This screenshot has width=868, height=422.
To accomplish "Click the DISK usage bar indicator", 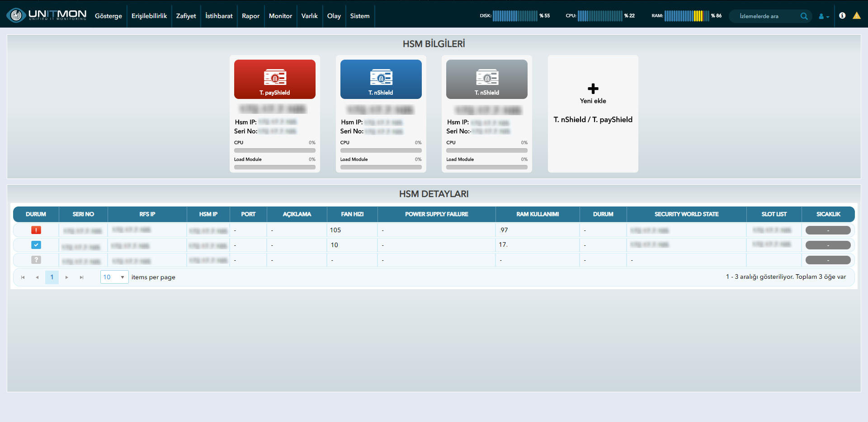I will (515, 16).
